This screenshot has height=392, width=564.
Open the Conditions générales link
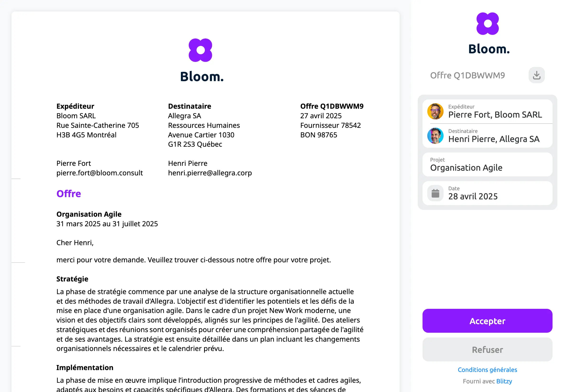coord(487,370)
